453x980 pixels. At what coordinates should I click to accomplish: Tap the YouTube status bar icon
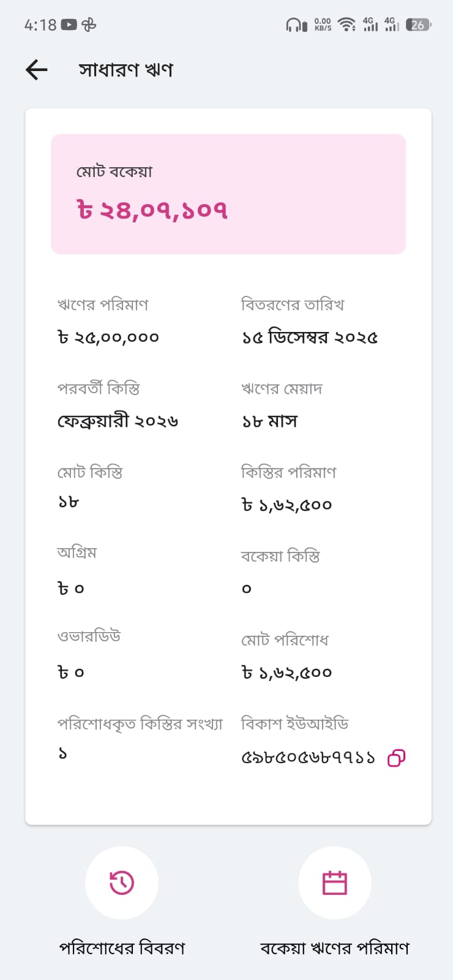click(69, 25)
